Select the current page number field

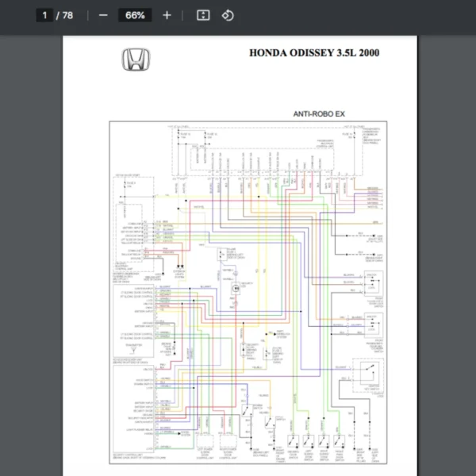pyautogui.click(x=44, y=15)
